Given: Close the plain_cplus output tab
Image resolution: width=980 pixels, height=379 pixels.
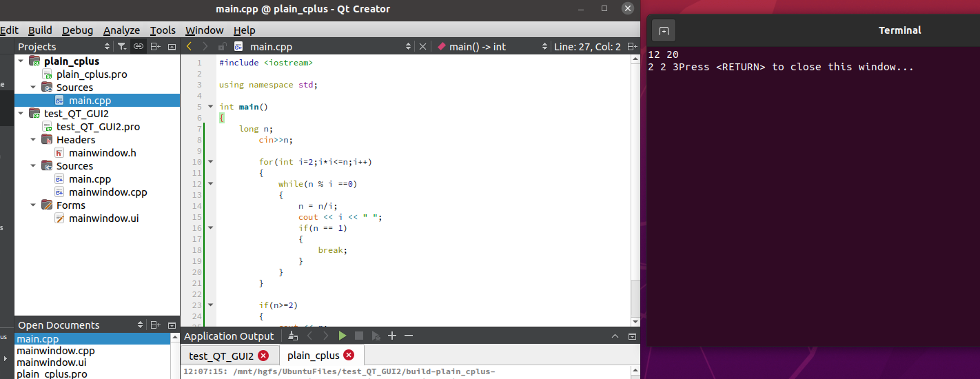Looking at the screenshot, I should (x=349, y=356).
